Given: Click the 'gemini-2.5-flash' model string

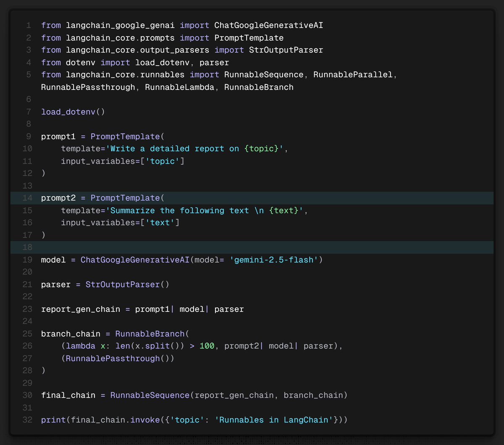Looking at the screenshot, I should pyautogui.click(x=273, y=260).
